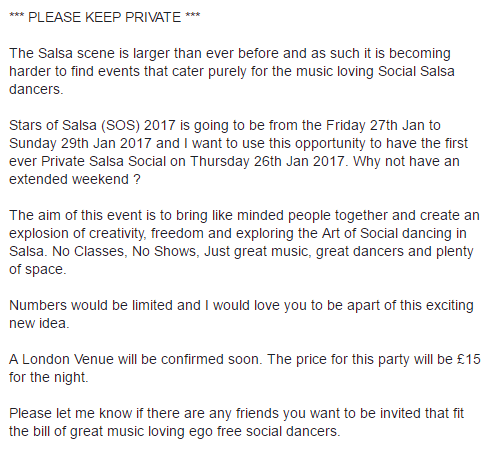The width and height of the screenshot is (492, 449).
Task: Click 'Thursday 26th Jan 2017' date text
Action: click(x=267, y=161)
